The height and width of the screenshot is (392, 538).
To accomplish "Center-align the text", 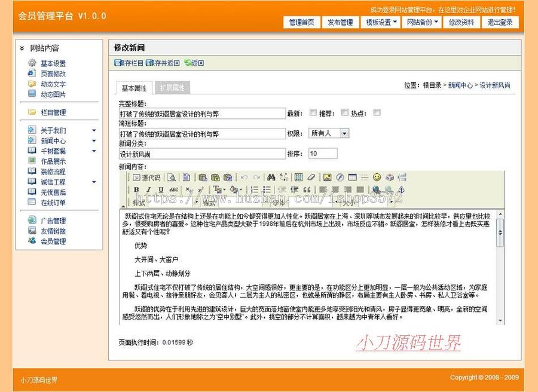I will [x=335, y=189].
